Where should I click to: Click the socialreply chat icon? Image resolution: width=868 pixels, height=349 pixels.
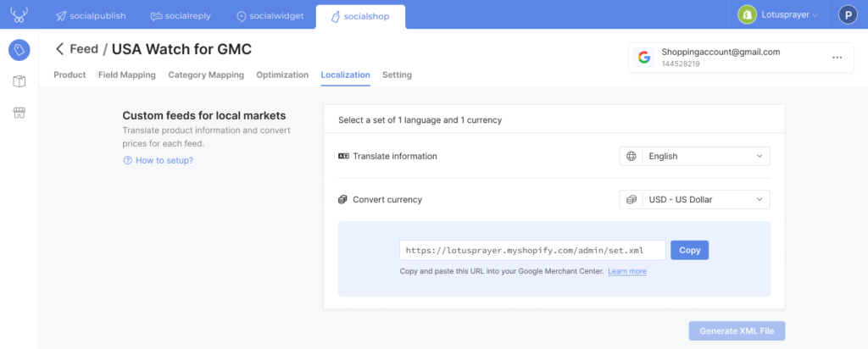157,17
